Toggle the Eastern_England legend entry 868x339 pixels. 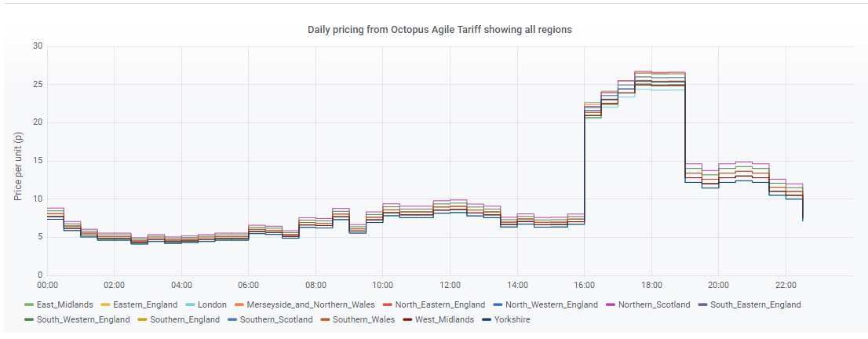tap(145, 304)
